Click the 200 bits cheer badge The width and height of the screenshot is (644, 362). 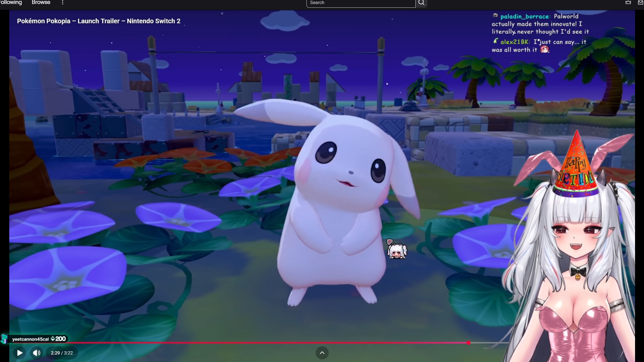tap(58, 339)
